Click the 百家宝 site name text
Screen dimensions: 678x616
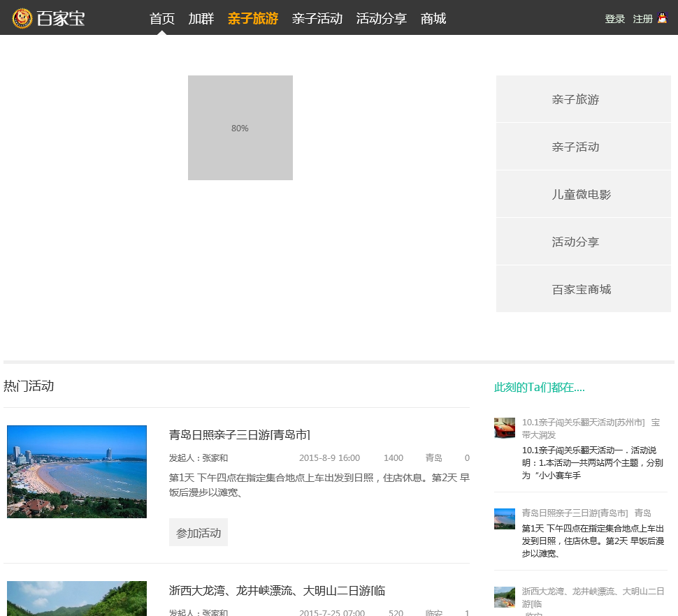[x=61, y=19]
